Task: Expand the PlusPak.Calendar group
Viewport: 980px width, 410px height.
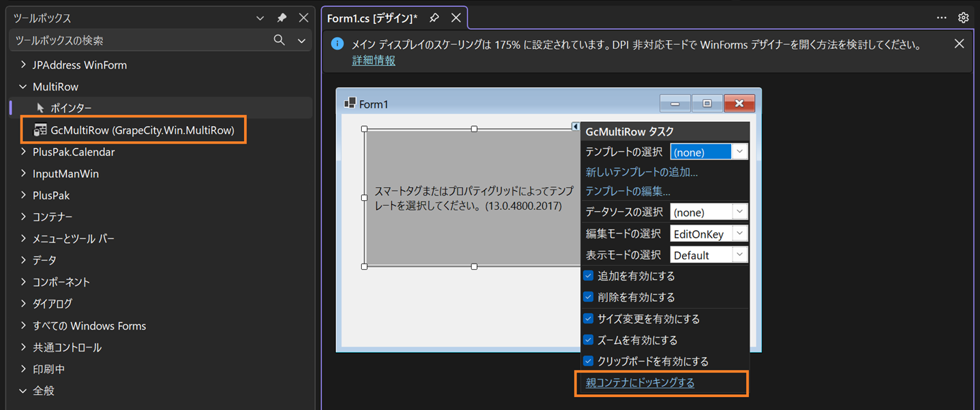Action: [23, 152]
